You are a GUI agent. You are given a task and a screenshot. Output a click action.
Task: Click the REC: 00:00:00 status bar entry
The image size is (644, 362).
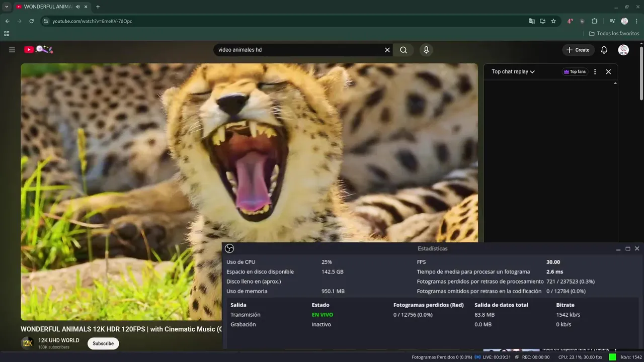[532, 357]
